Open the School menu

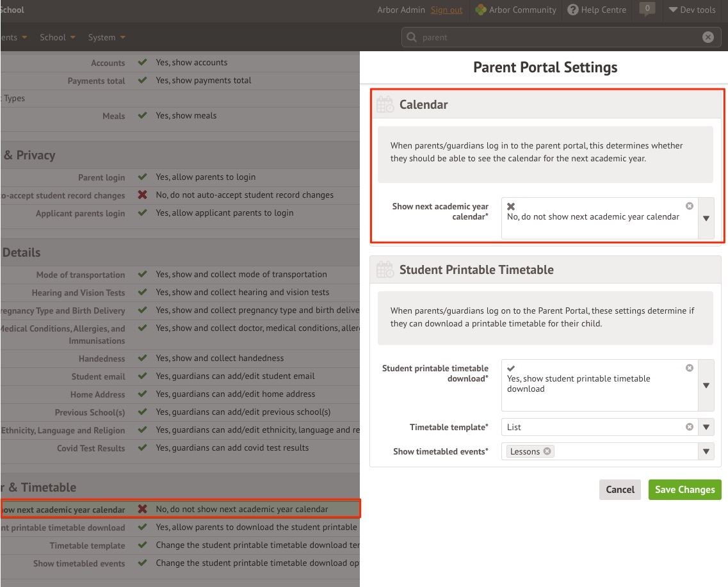(57, 37)
